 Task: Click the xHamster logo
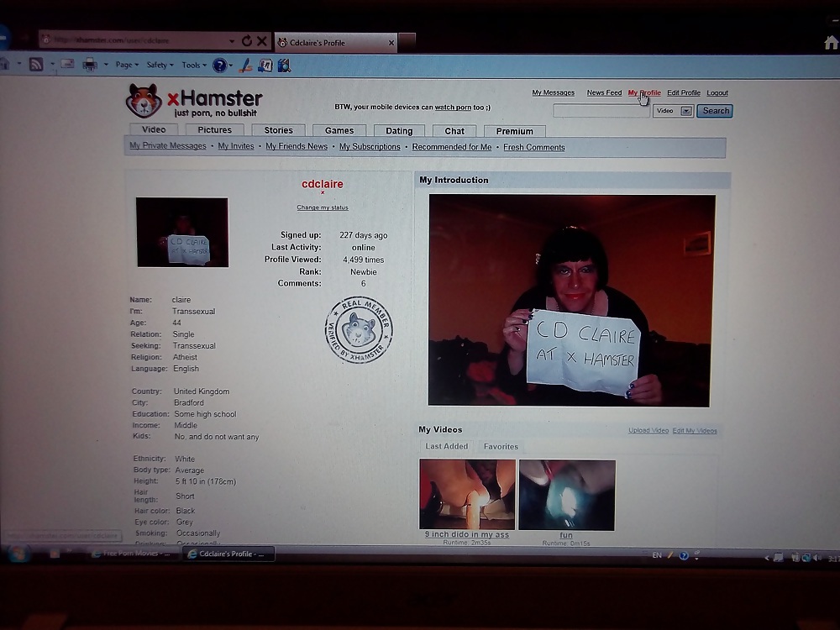(x=194, y=101)
